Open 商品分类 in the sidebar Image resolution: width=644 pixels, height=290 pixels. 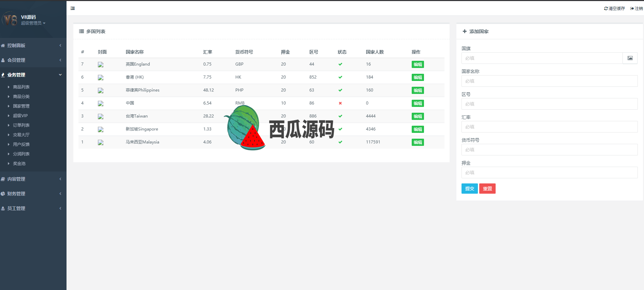21,97
